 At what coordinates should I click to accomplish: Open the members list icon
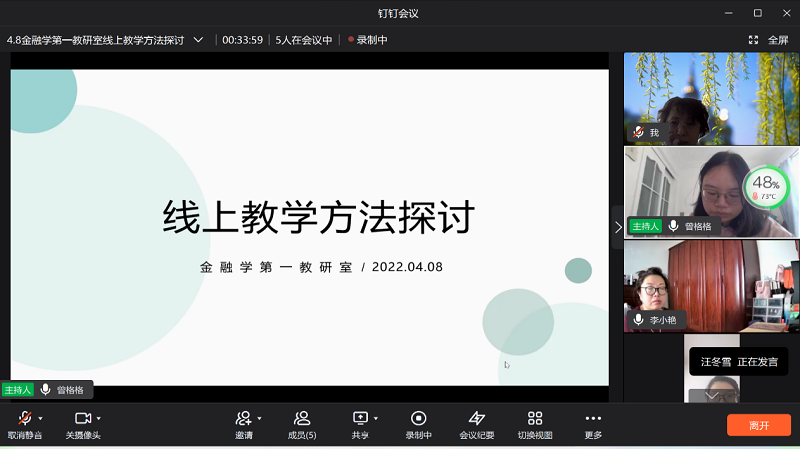click(302, 418)
